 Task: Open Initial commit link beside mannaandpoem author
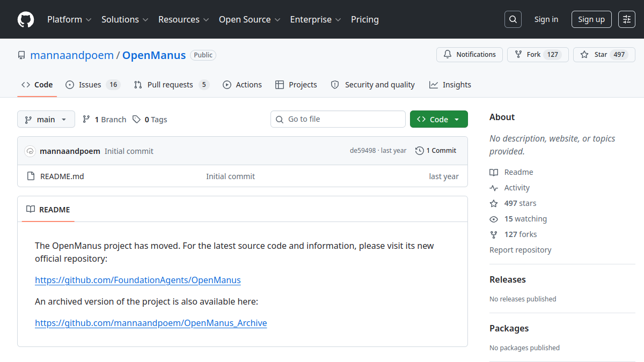click(x=129, y=151)
